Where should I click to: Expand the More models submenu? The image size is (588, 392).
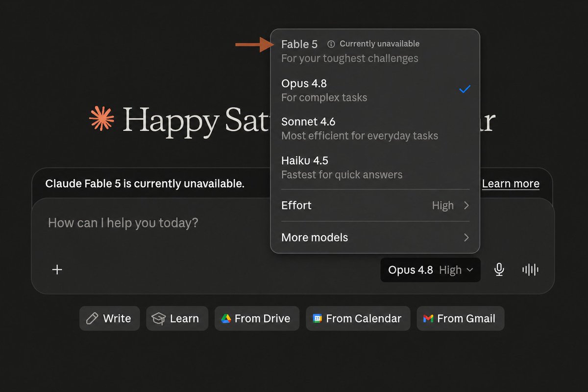click(x=375, y=238)
